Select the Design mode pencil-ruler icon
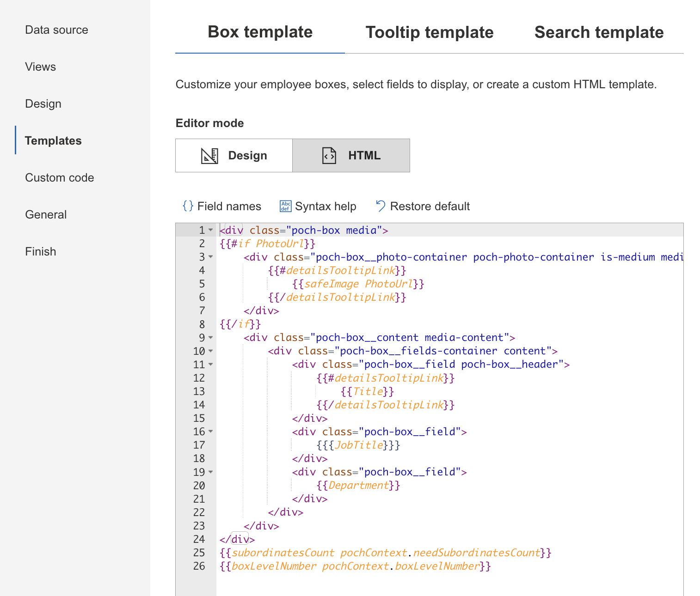Screen dimensions: 700x596 [210, 155]
